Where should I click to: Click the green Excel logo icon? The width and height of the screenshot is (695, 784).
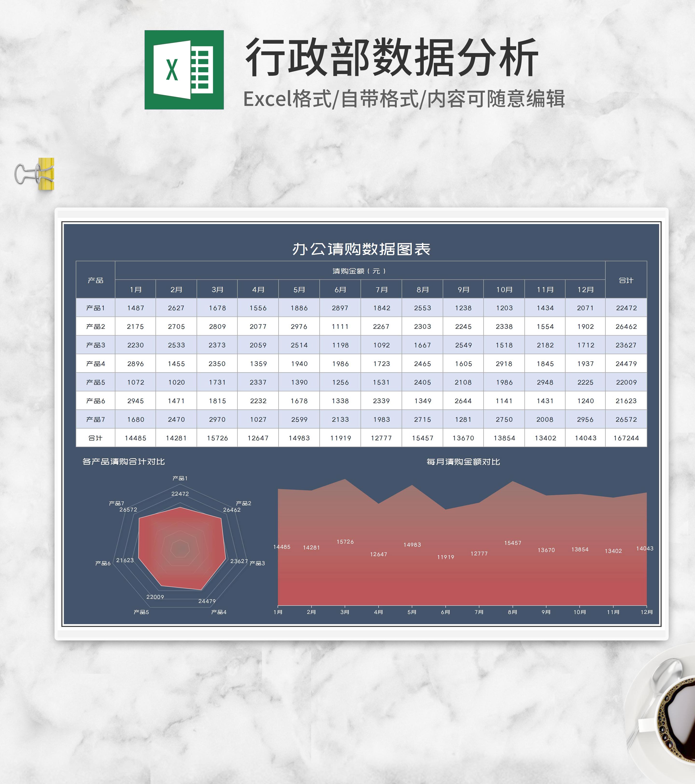point(184,70)
